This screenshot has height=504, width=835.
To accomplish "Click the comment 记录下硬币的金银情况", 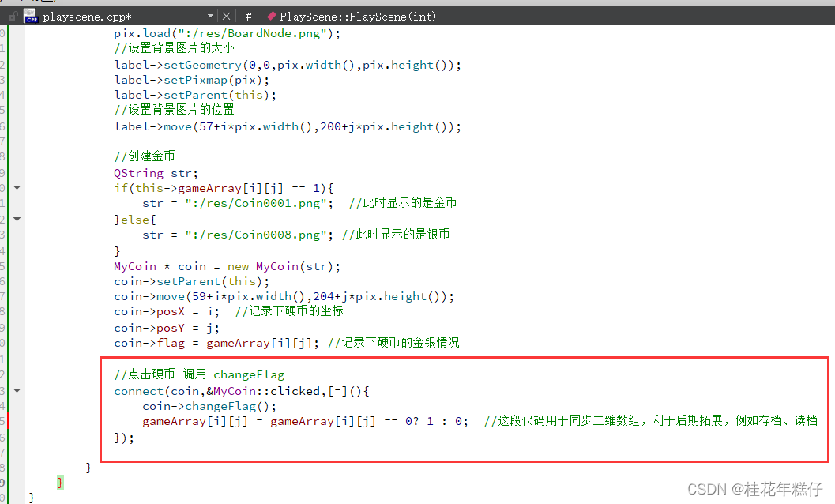I will [393, 343].
